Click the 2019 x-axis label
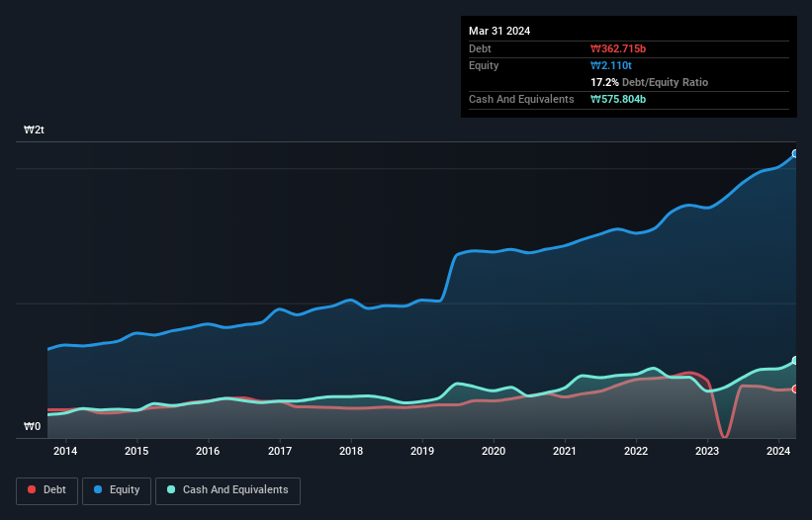 click(x=422, y=451)
